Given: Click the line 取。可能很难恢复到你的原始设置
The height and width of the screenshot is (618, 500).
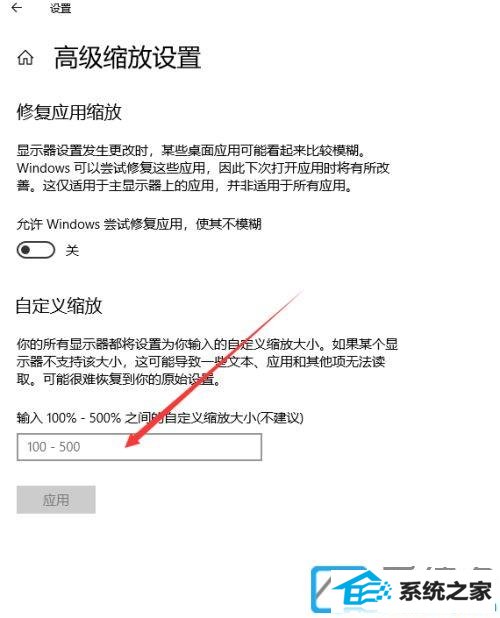Looking at the screenshot, I should 119,380.
